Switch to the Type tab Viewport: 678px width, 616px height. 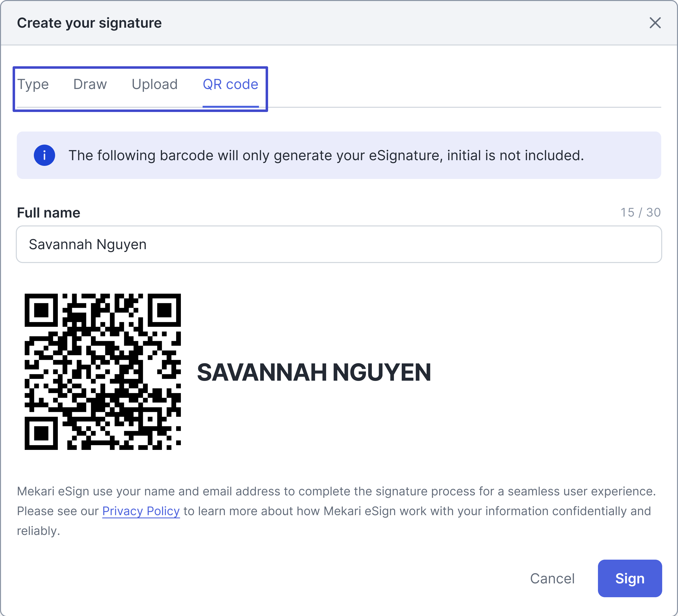[33, 85]
